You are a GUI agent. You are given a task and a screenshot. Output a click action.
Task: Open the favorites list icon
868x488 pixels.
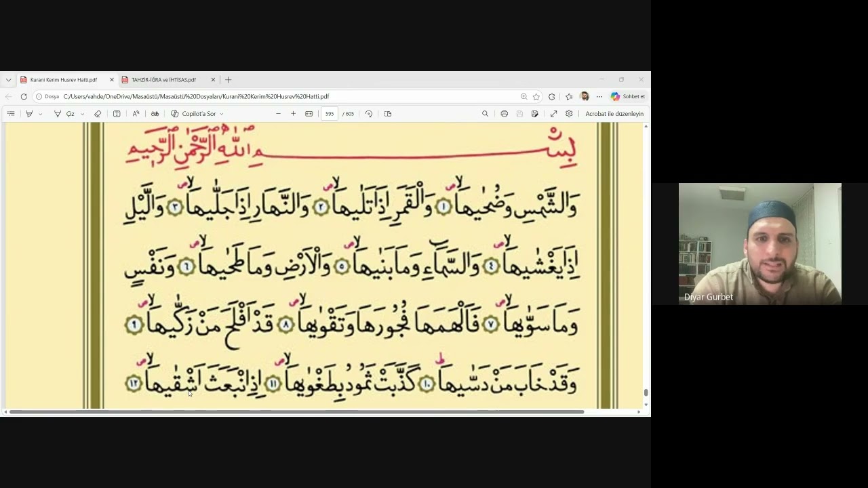click(569, 96)
